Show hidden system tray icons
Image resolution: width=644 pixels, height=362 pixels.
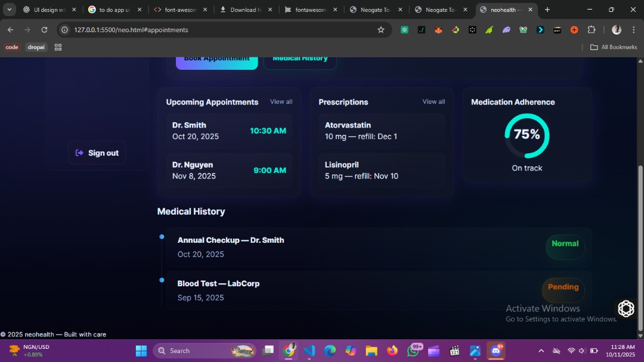(x=541, y=351)
